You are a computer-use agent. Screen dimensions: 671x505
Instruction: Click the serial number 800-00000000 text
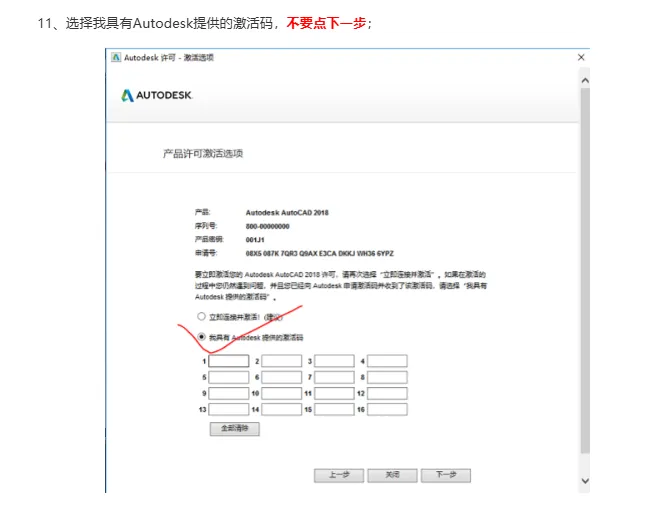tap(267, 226)
